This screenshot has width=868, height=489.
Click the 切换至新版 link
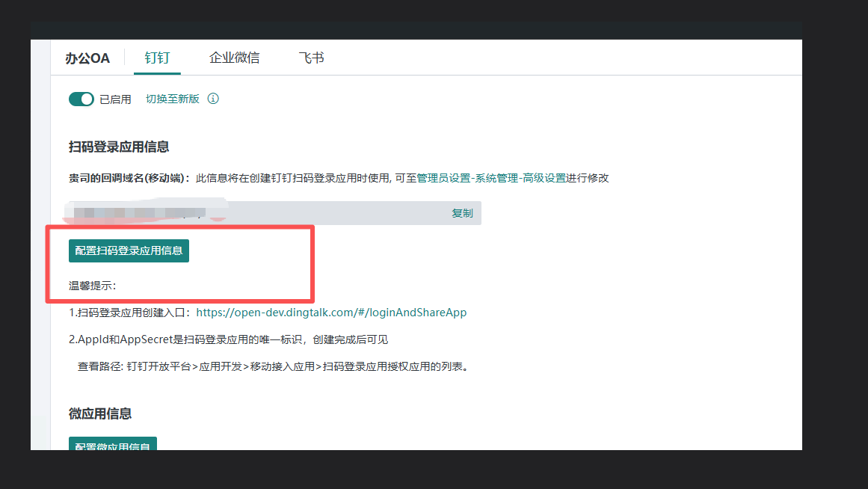pyautogui.click(x=172, y=99)
